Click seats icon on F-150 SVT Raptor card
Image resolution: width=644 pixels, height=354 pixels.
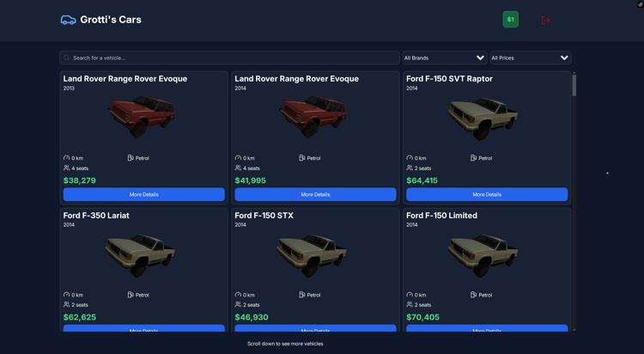tap(410, 168)
